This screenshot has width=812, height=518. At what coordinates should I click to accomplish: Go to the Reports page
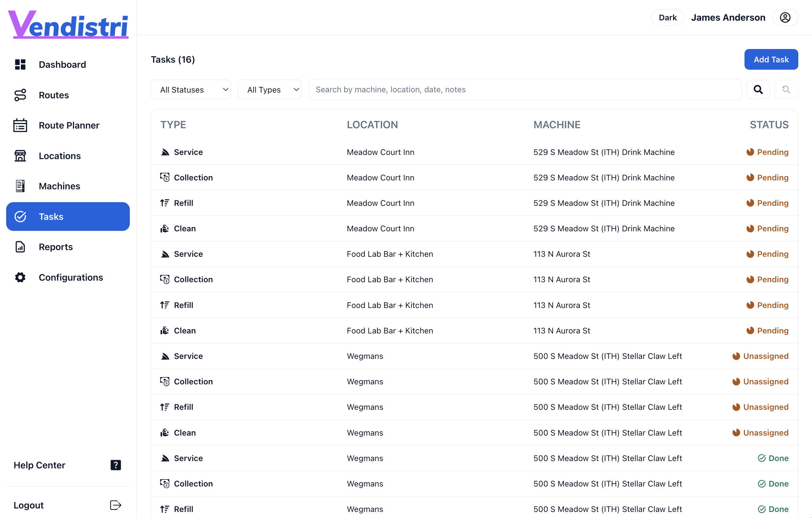point(56,247)
